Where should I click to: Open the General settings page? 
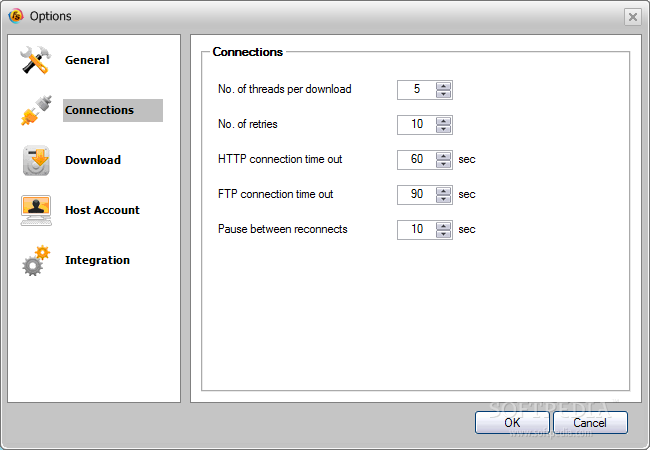[87, 60]
